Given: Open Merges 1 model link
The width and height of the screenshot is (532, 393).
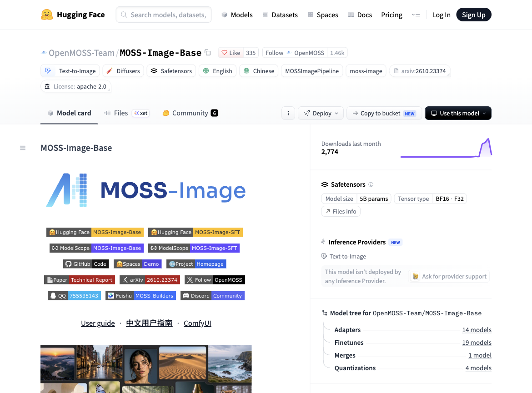Looking at the screenshot, I should pos(480,355).
